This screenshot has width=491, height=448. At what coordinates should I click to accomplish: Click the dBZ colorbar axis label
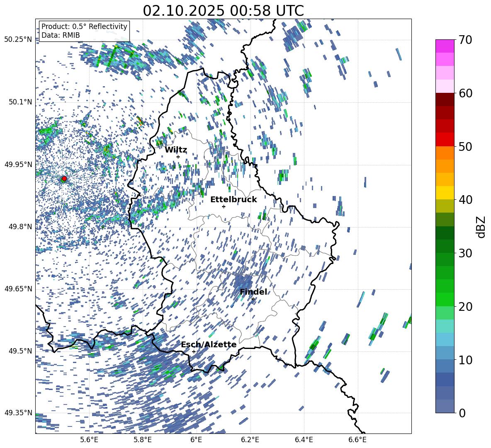coord(481,227)
